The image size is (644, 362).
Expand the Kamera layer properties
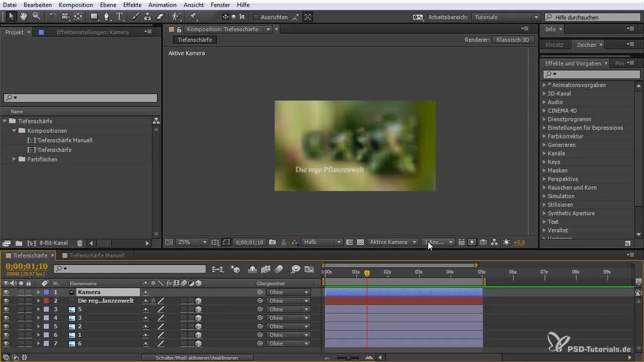[x=38, y=292]
